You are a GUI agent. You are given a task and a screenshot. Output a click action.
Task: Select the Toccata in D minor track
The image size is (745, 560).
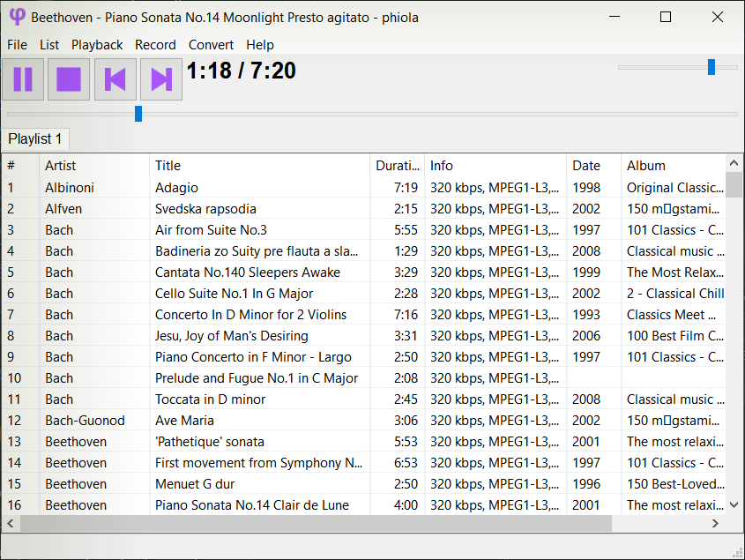[x=210, y=399]
